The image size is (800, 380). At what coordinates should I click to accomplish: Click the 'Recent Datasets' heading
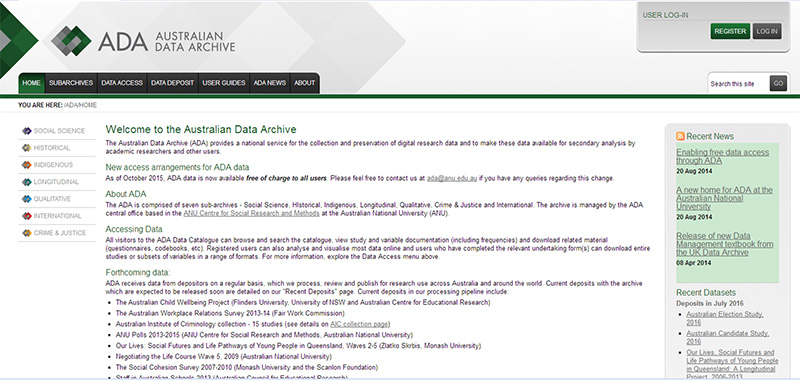[706, 292]
